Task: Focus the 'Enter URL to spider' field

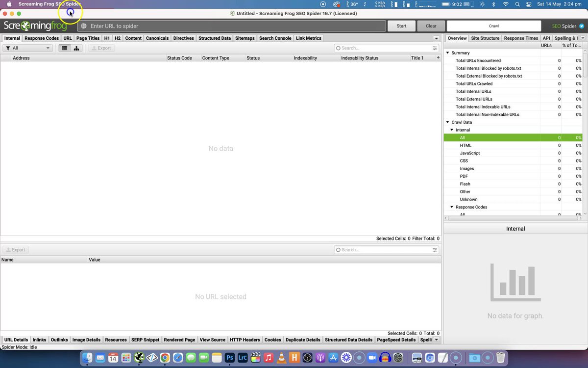Action: 231,26
